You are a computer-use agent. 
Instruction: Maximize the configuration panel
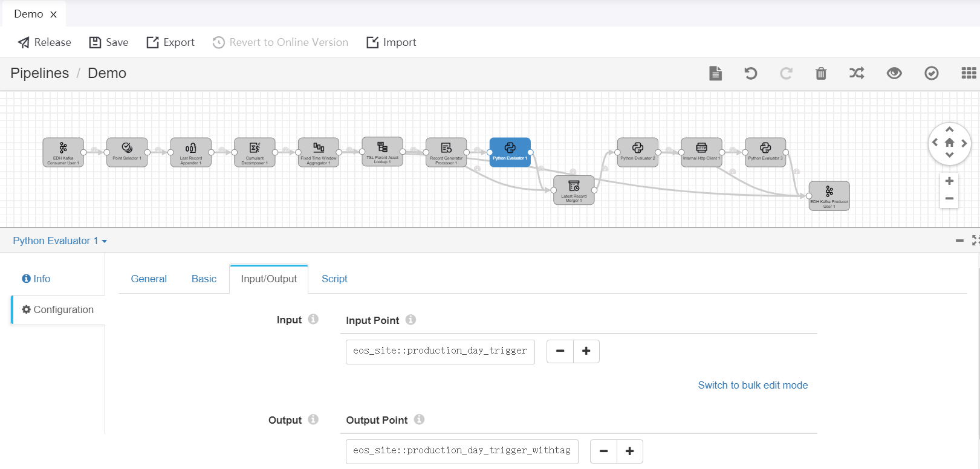[976, 241]
